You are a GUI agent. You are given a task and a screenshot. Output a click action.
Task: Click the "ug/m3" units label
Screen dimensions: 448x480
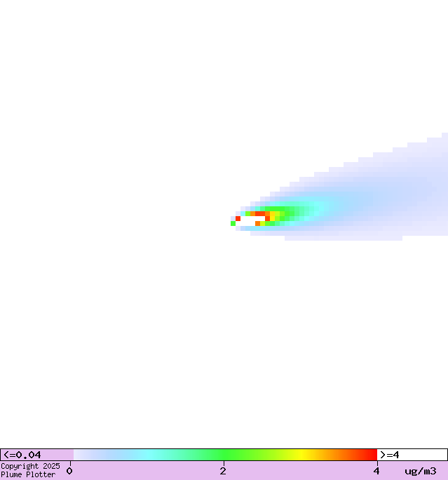coord(421,471)
